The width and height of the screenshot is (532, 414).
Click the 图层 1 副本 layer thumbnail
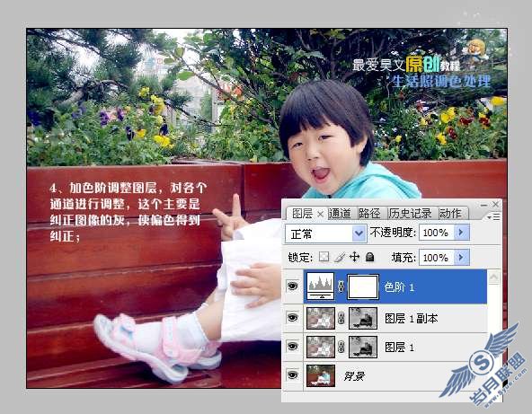tap(321, 318)
